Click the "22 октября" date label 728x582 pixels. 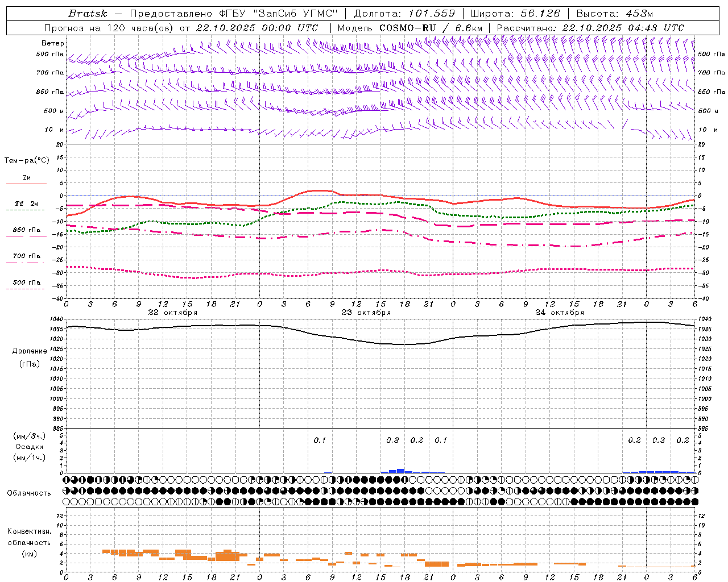click(x=172, y=313)
